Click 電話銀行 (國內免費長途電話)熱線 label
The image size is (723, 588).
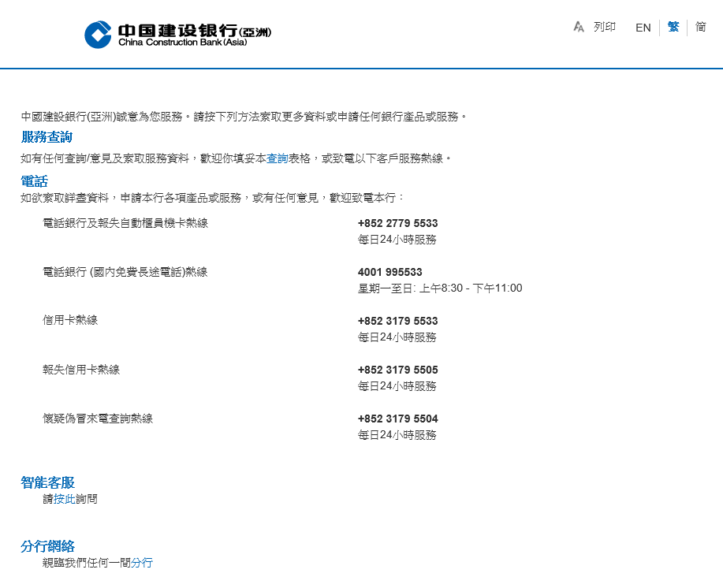click(x=125, y=272)
